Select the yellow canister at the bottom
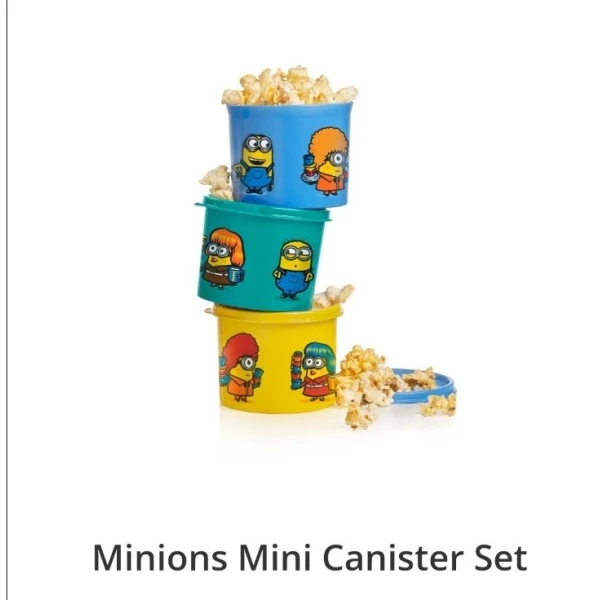 click(x=277, y=359)
